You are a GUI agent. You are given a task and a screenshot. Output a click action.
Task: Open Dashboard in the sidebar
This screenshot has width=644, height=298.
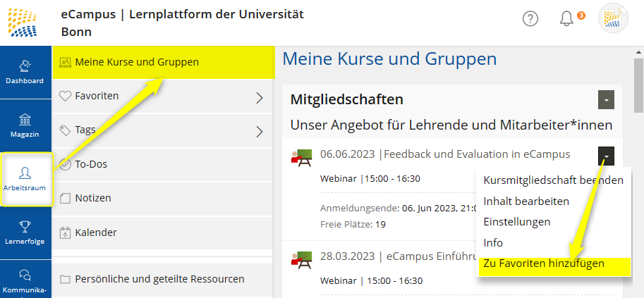25,71
